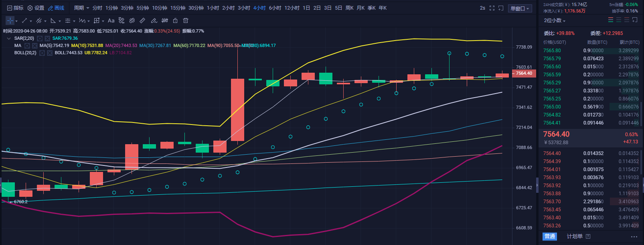Select the parallel channel drawing tool

39,20
